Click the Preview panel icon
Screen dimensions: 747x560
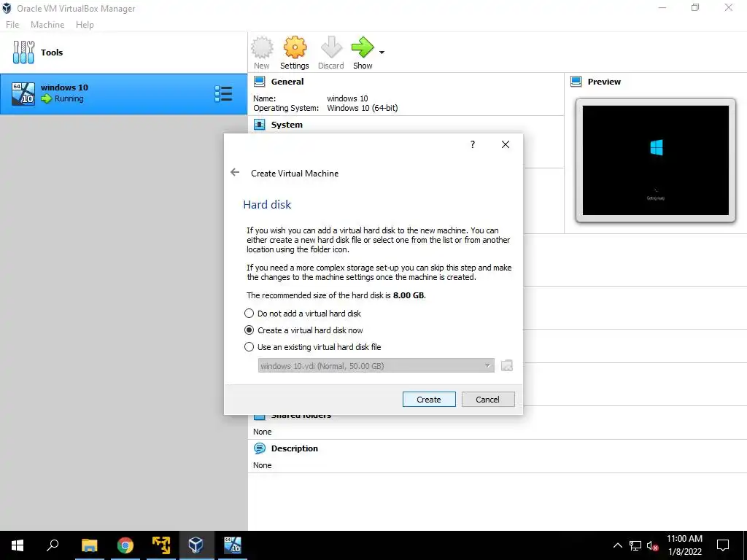[x=576, y=82]
